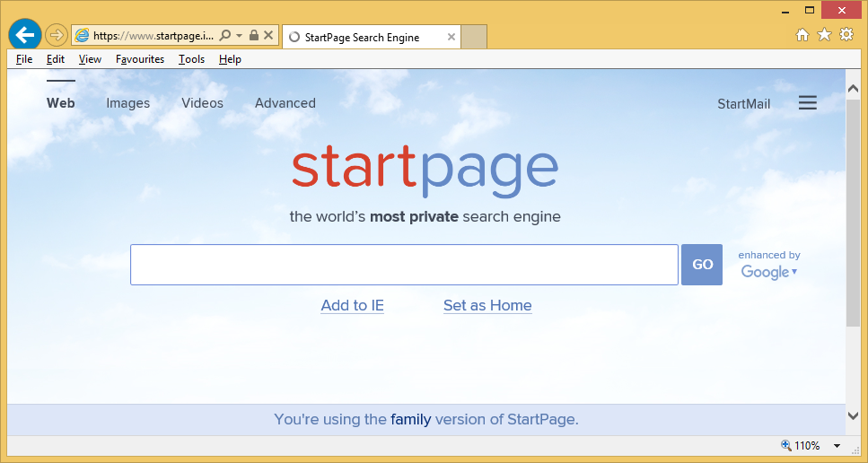This screenshot has width=868, height=463.
Task: Open the View menu
Action: (90, 59)
